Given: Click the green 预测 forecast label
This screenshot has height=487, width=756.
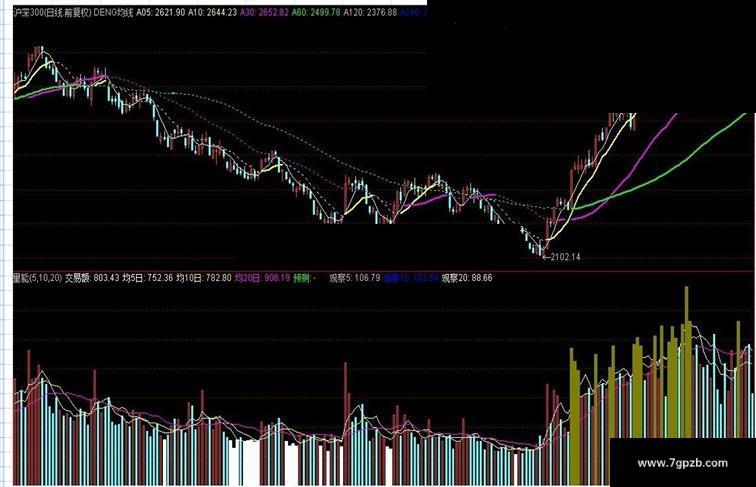Looking at the screenshot, I should [305, 278].
